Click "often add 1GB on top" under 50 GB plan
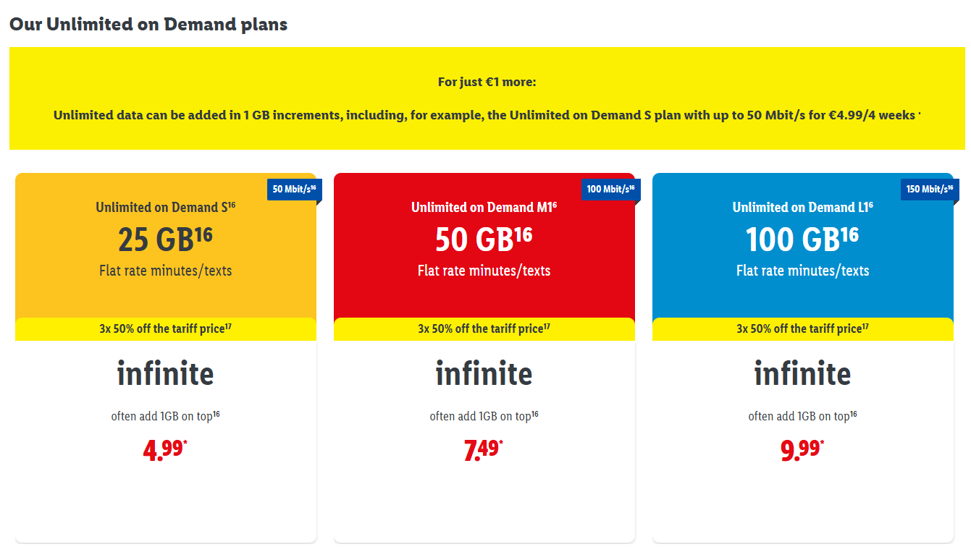This screenshot has height=560, width=971. [x=484, y=416]
